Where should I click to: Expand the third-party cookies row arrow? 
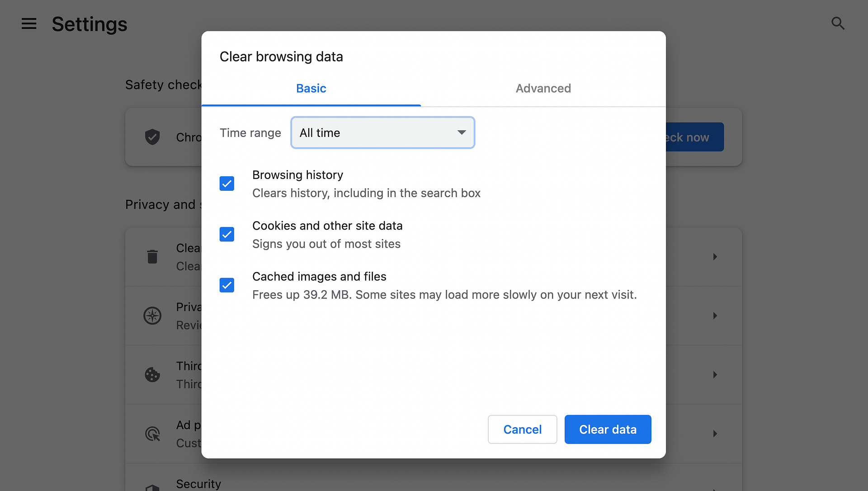tap(715, 374)
